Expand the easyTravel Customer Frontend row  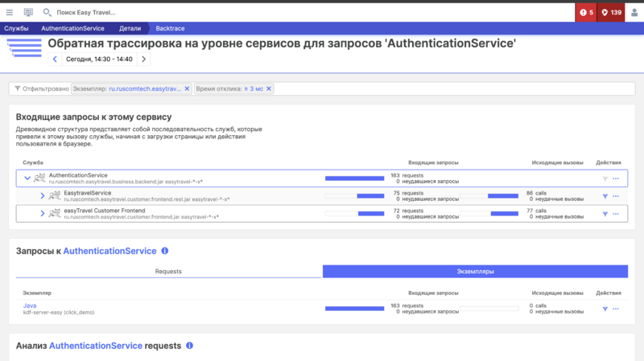click(x=43, y=213)
